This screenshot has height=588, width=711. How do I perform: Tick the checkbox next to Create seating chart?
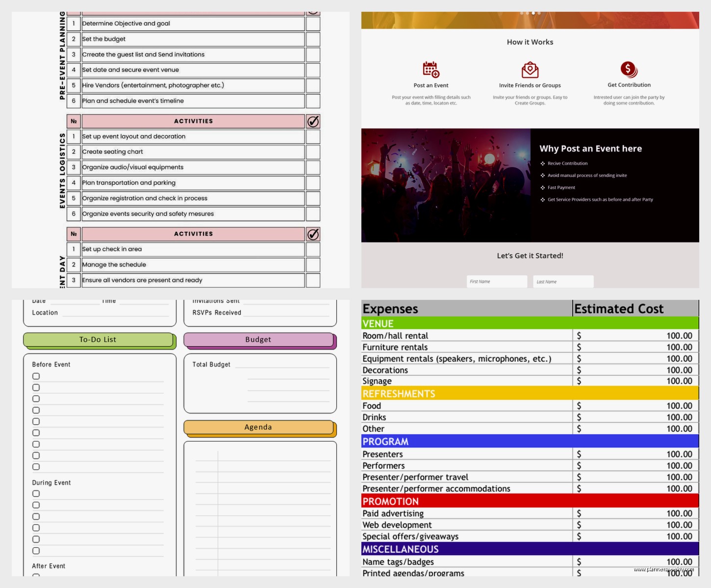pyautogui.click(x=313, y=152)
